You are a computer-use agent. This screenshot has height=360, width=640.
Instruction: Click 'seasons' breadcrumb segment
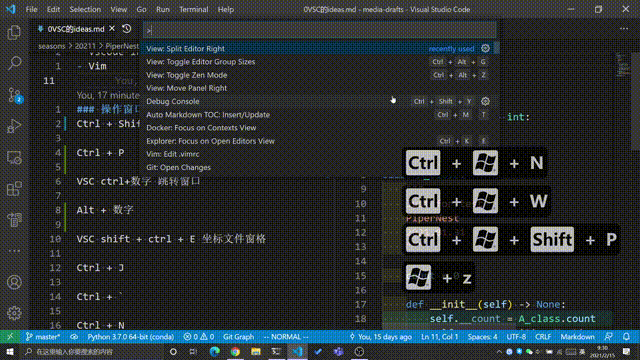(x=51, y=46)
